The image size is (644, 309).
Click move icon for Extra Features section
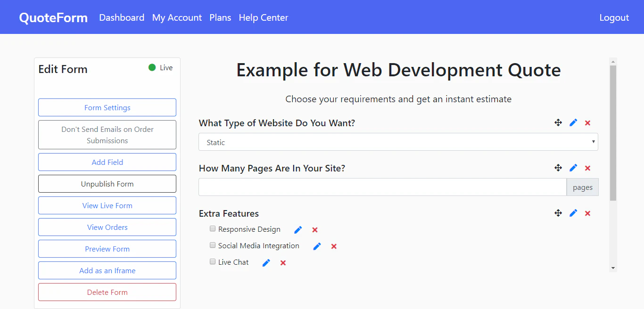coord(558,213)
